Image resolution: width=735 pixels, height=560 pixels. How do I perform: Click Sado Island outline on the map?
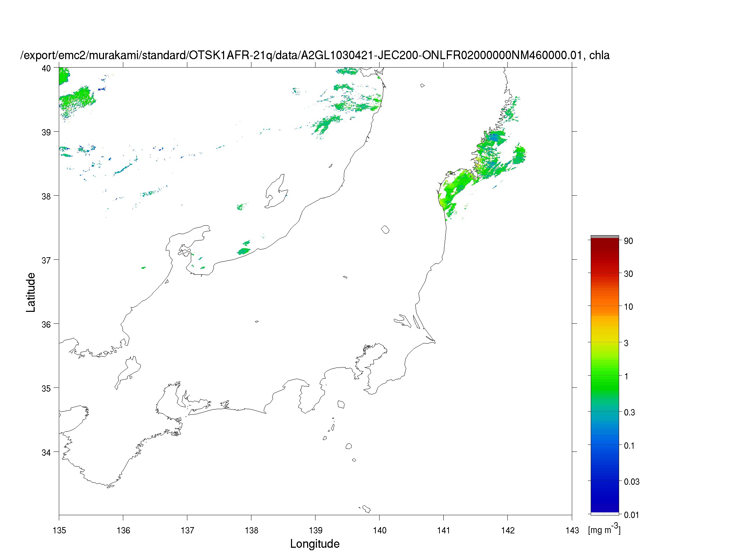pyautogui.click(x=277, y=191)
